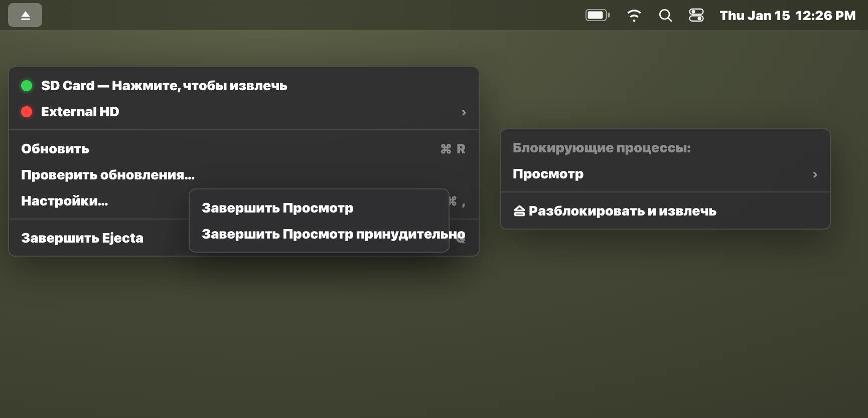Open the Wi-Fi menu bar icon
Image resolution: width=868 pixels, height=418 pixels.
pyautogui.click(x=634, y=16)
